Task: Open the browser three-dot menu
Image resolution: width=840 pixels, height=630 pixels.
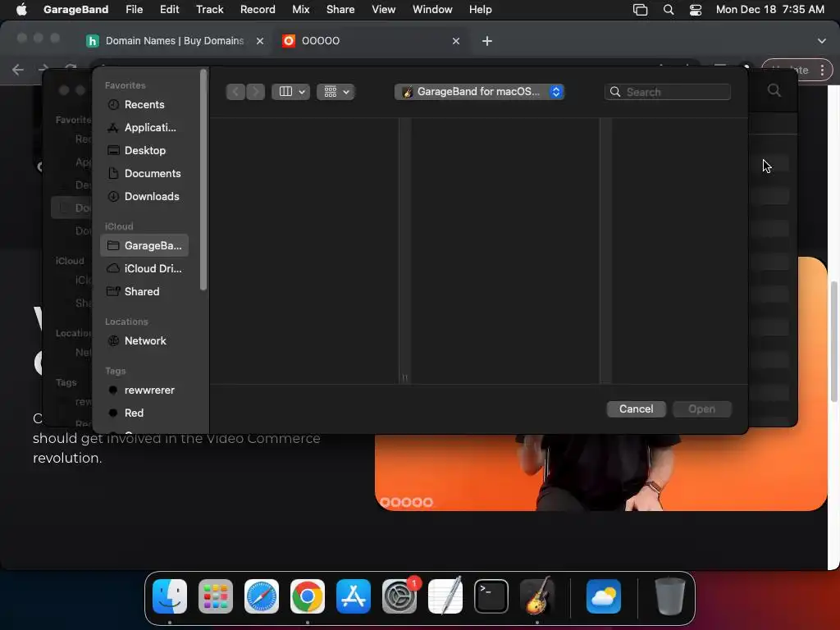Action: (x=822, y=70)
